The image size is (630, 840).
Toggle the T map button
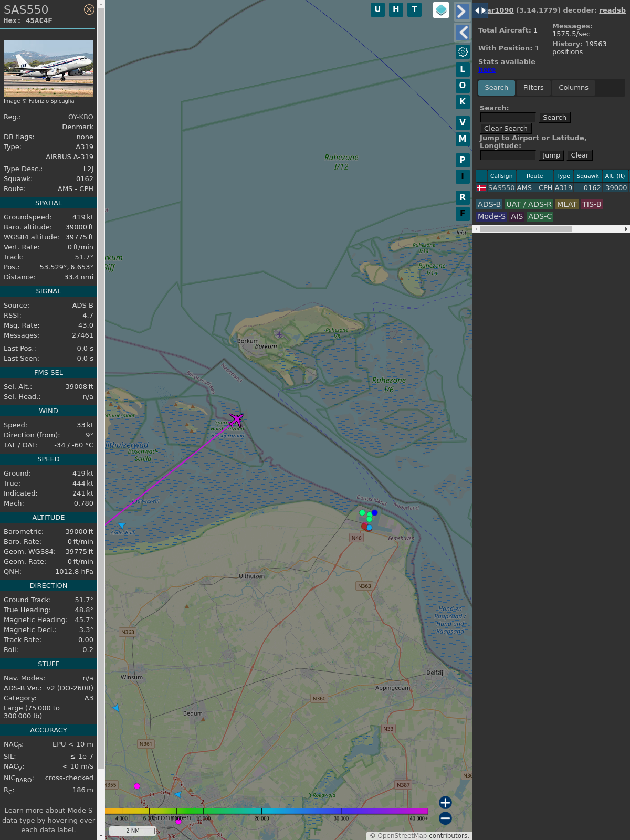(414, 9)
